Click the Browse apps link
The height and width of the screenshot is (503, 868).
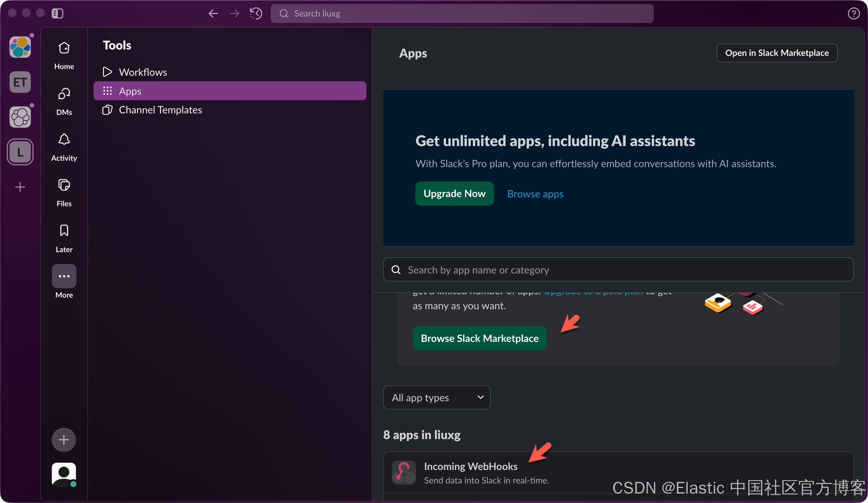[535, 194]
